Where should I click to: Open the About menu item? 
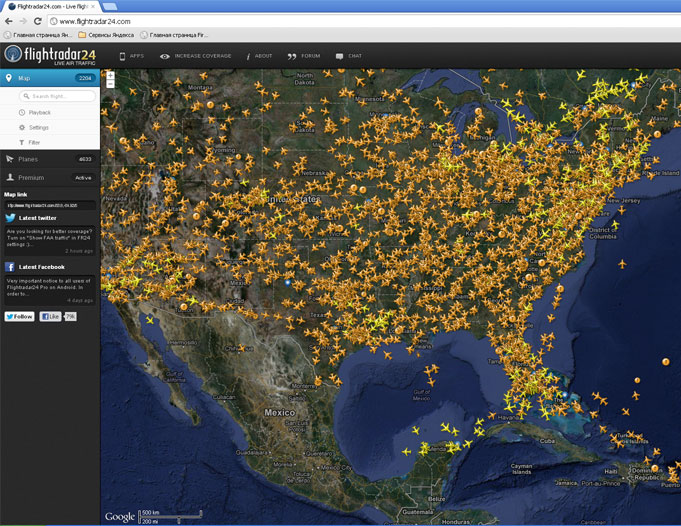tap(259, 56)
